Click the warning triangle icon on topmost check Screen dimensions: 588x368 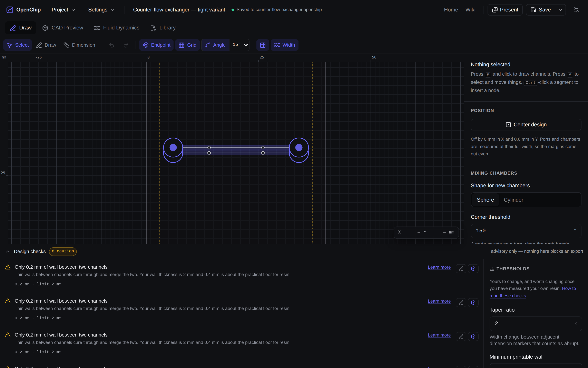click(8, 267)
